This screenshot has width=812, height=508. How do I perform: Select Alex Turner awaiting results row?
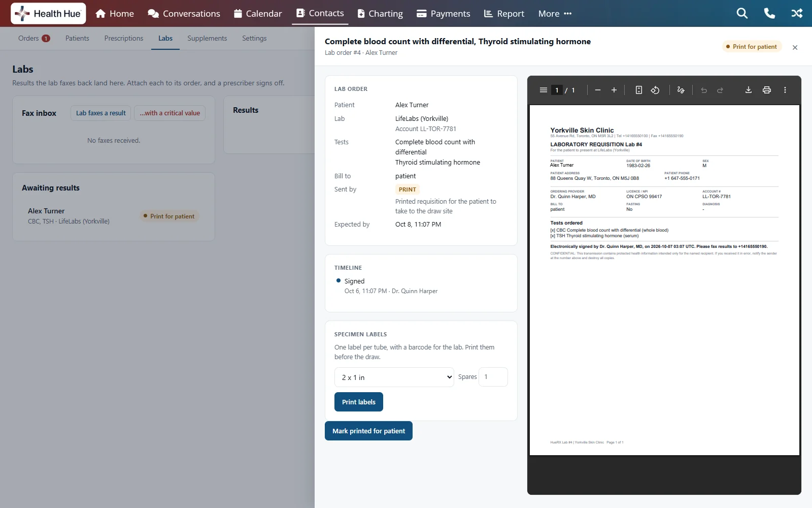click(113, 216)
